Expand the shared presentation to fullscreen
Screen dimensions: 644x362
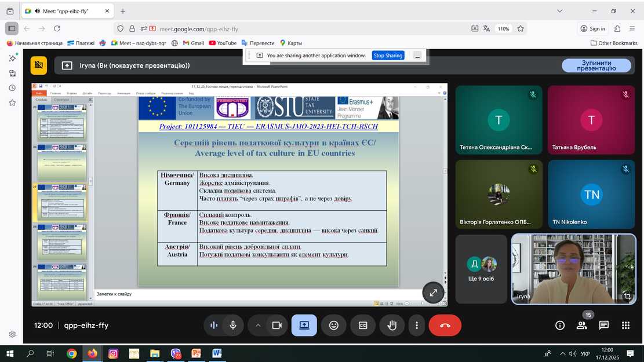pyautogui.click(x=433, y=293)
